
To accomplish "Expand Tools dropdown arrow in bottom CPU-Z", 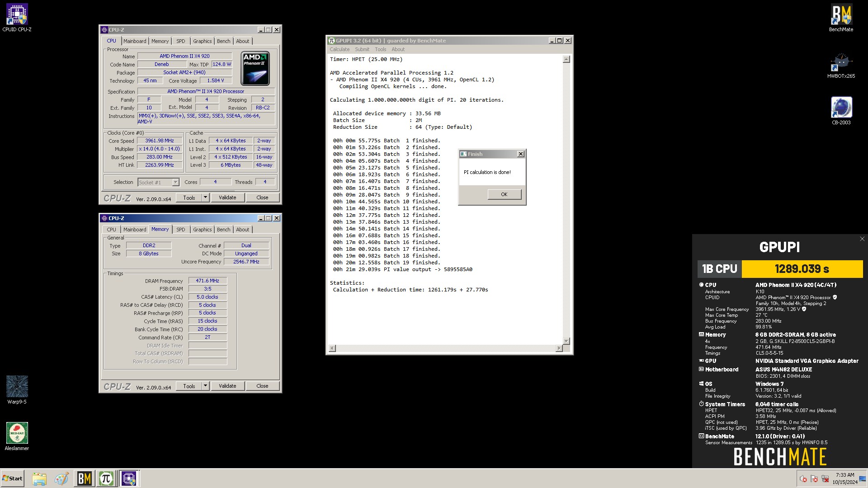I will pyautogui.click(x=205, y=386).
